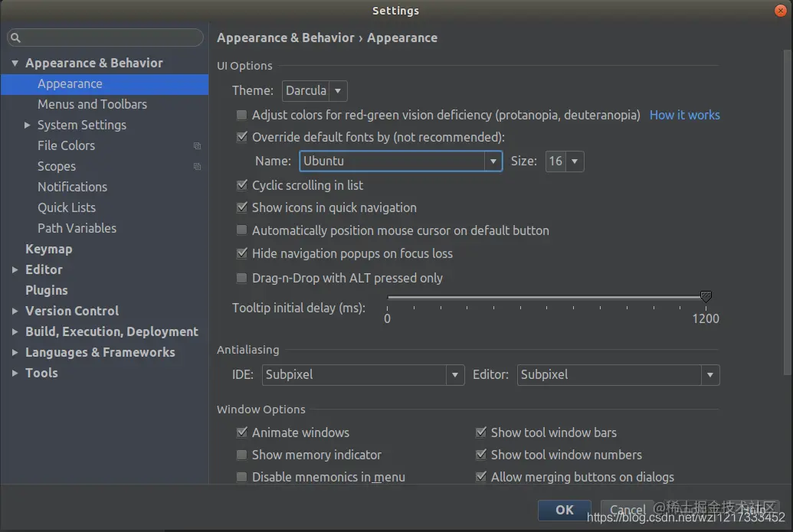Toggle Drag-n-Drop with ALT pressed only
This screenshot has width=793, height=532.
pyautogui.click(x=242, y=278)
